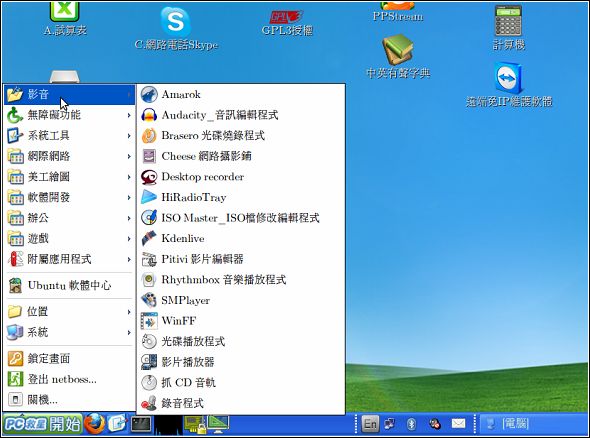Image resolution: width=590 pixels, height=438 pixels.
Task: Expand the 無障礙功能 submenu arrow
Action: click(129, 115)
